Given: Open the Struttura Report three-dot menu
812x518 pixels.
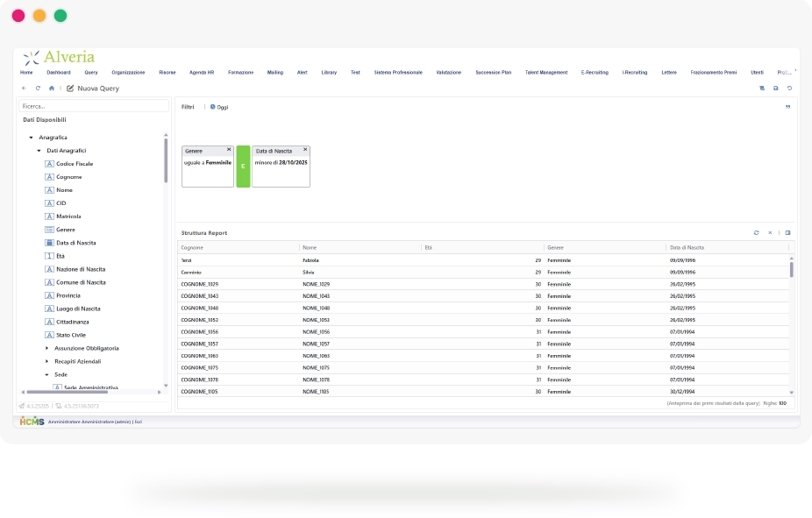Looking at the screenshot, I should [x=779, y=233].
